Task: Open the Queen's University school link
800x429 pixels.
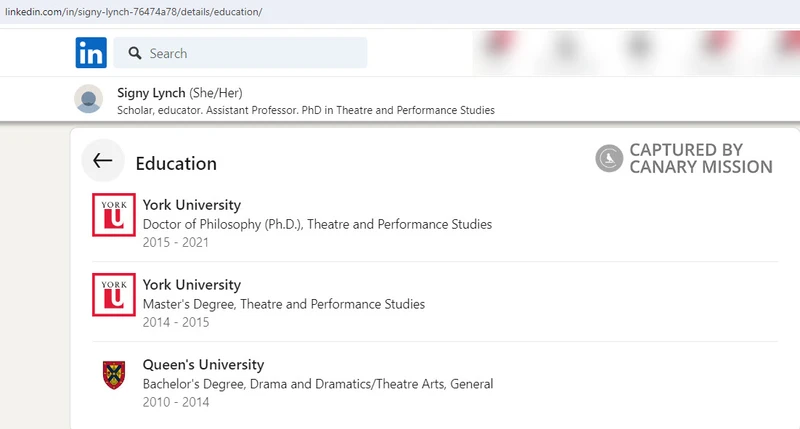Action: 203,365
